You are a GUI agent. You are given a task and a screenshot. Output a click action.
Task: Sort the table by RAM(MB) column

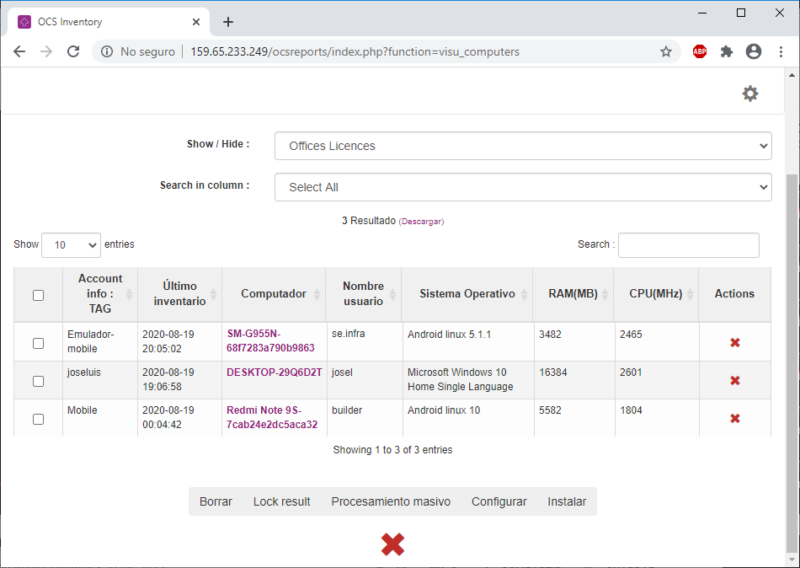573,294
